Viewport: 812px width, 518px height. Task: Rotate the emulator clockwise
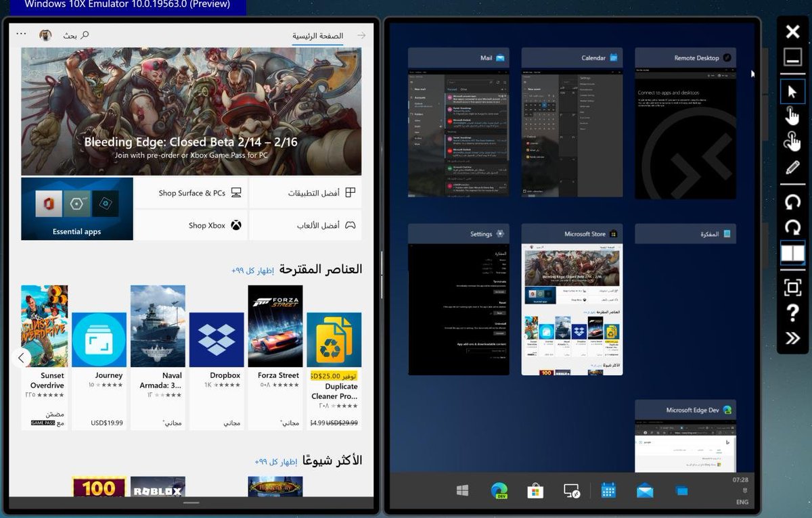click(792, 227)
